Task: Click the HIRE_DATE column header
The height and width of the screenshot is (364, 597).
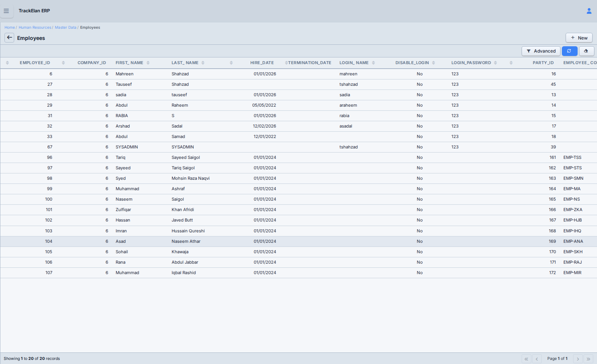Action: [x=262, y=63]
